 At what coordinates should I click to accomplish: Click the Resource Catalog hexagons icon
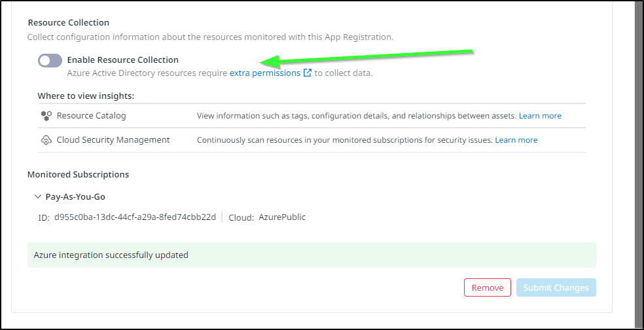[x=46, y=116]
